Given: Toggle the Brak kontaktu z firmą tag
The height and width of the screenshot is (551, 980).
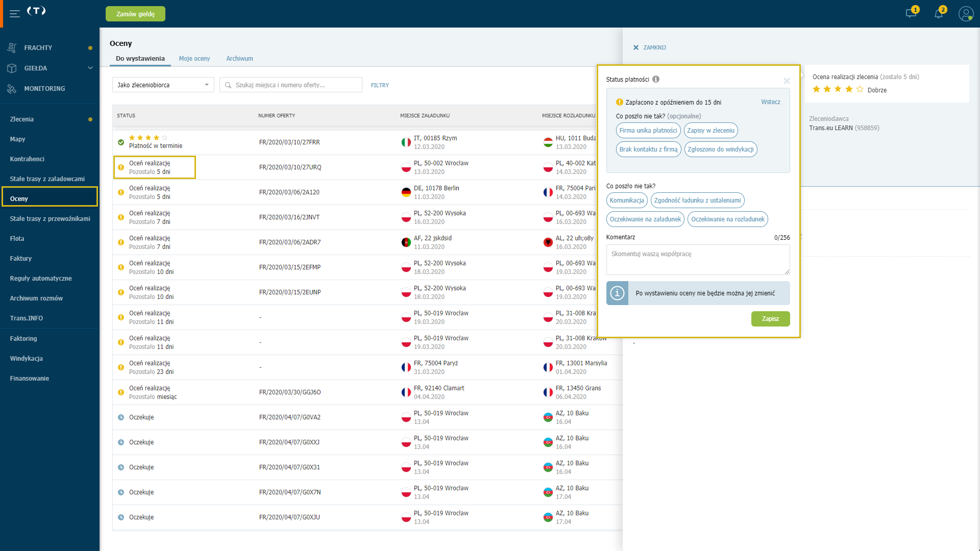Looking at the screenshot, I should (648, 149).
